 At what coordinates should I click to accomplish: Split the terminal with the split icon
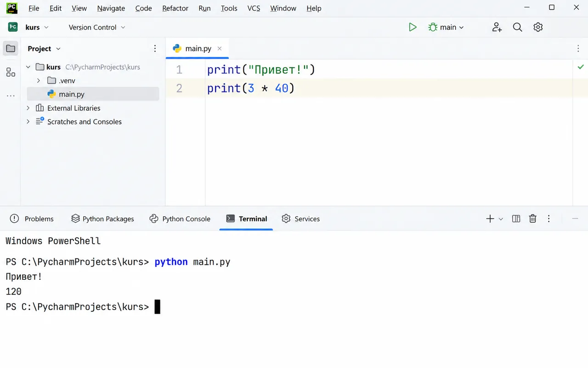pyautogui.click(x=516, y=219)
